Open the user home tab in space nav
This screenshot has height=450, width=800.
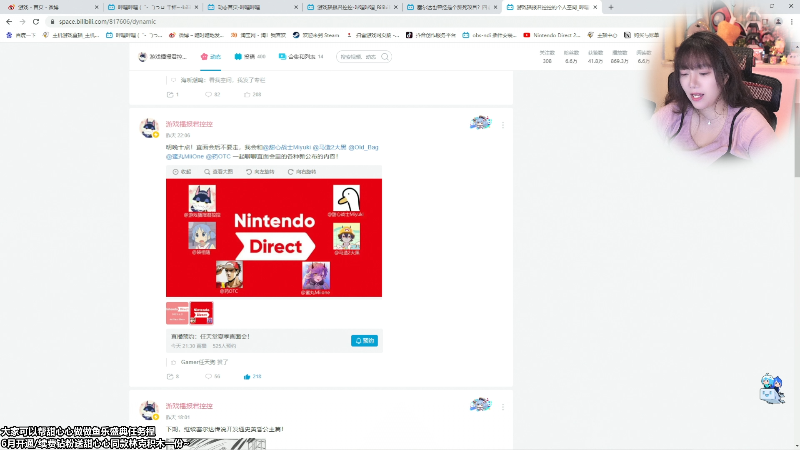tap(163, 57)
